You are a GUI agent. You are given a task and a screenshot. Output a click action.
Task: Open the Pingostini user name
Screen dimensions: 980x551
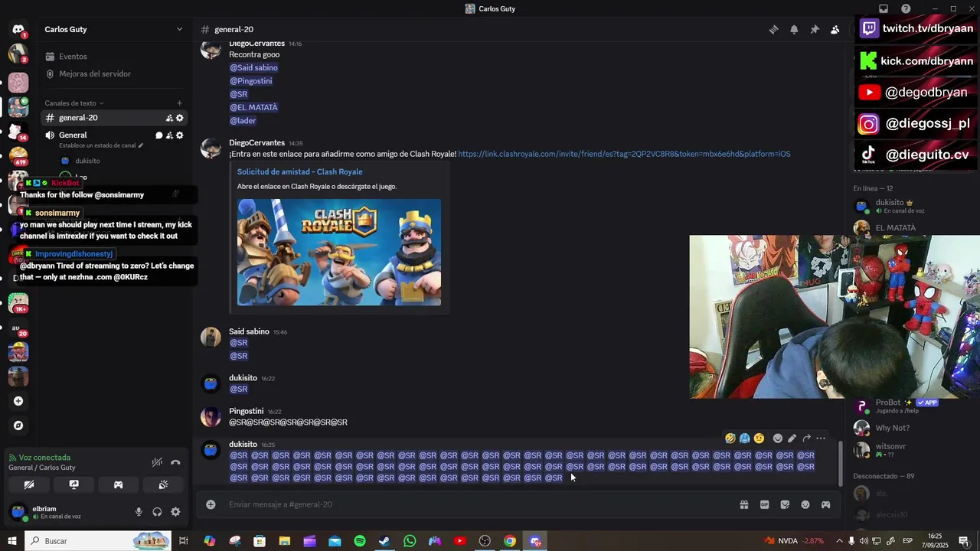coord(246,411)
